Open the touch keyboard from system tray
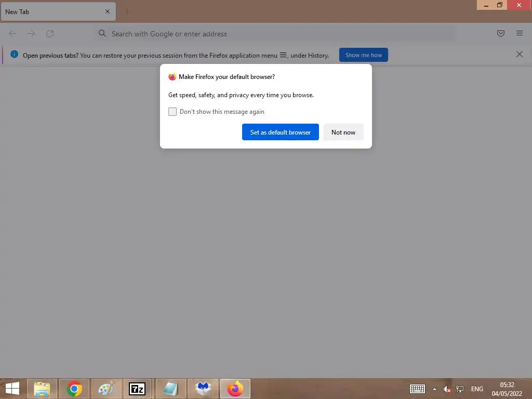This screenshot has width=532, height=399. [417, 389]
